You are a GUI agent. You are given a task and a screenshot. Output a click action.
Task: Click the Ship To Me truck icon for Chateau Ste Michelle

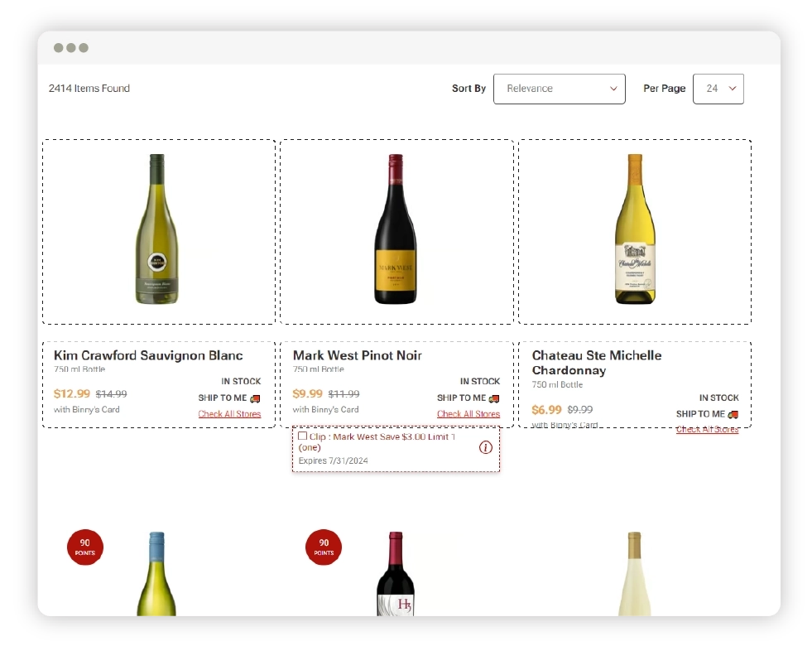733,414
